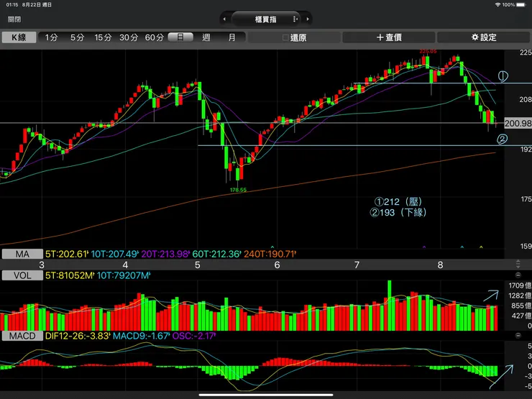
Task: Tap the 240T:190.71 moving average value
Action: 270,254
